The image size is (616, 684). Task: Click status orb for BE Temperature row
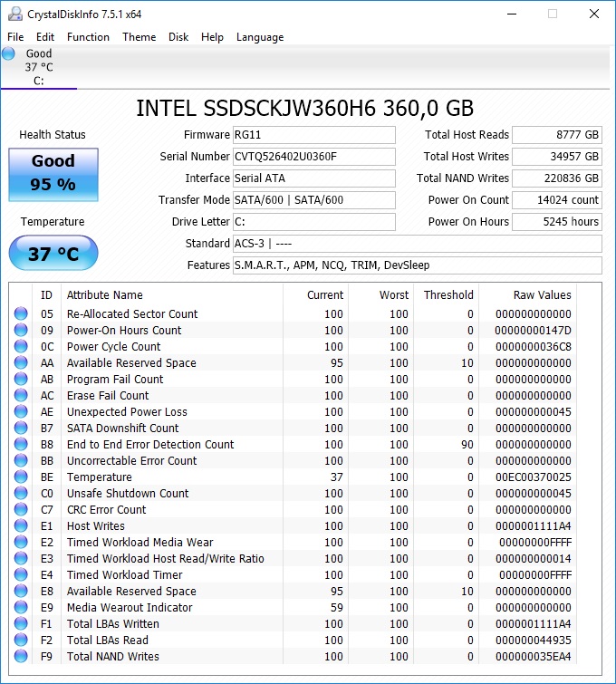(x=21, y=477)
